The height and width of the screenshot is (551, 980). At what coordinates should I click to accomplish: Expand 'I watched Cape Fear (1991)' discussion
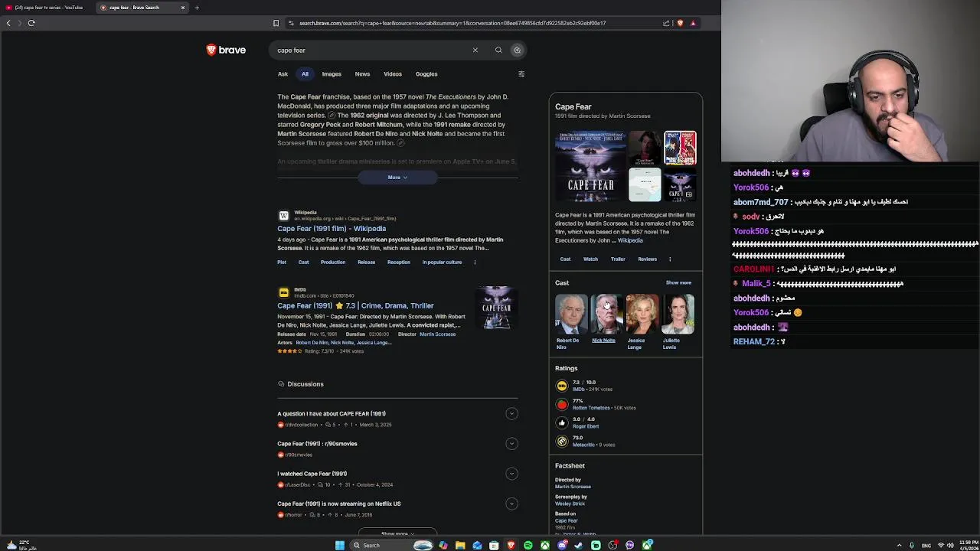[x=511, y=474]
